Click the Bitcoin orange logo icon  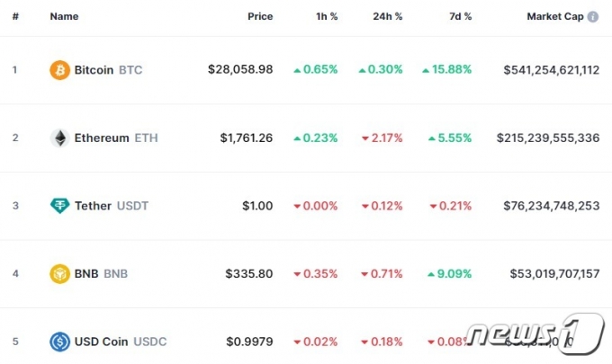[x=59, y=70]
